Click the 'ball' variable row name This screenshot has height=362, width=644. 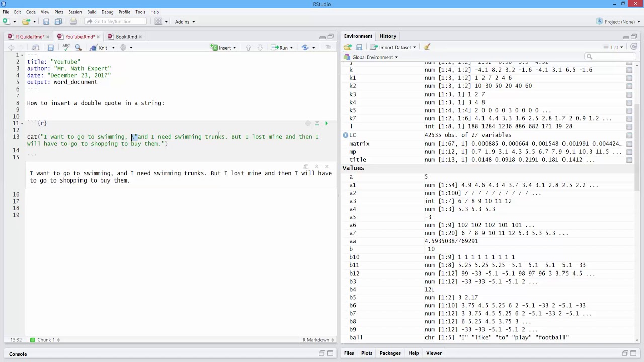(x=356, y=338)
